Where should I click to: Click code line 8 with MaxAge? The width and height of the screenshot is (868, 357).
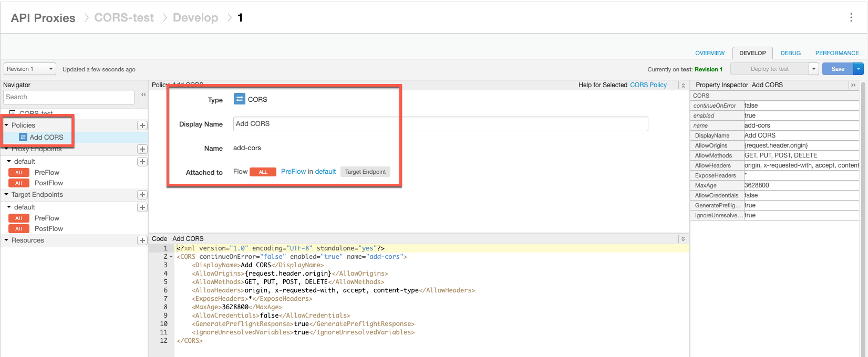(x=237, y=307)
